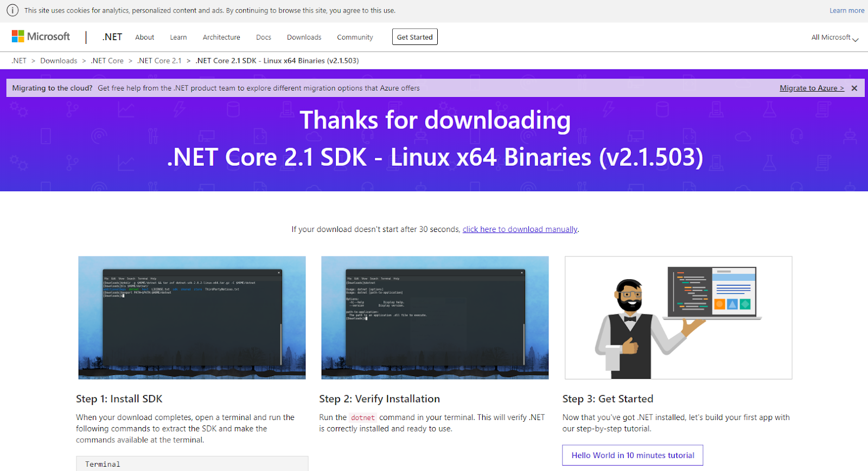Click Hello World in 10 minutes tutorial
Screen dimensions: 868x471
633,455
